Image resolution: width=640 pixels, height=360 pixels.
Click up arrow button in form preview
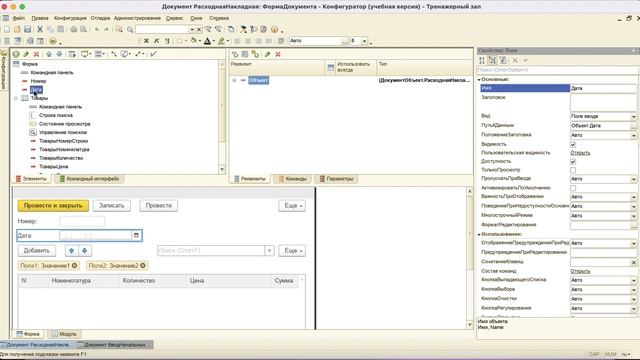[71, 251]
